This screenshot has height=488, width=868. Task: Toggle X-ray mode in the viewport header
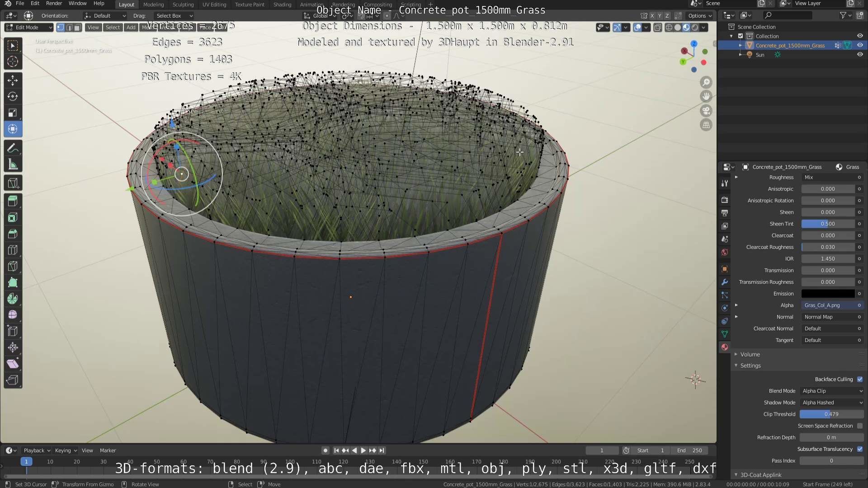pyautogui.click(x=658, y=28)
